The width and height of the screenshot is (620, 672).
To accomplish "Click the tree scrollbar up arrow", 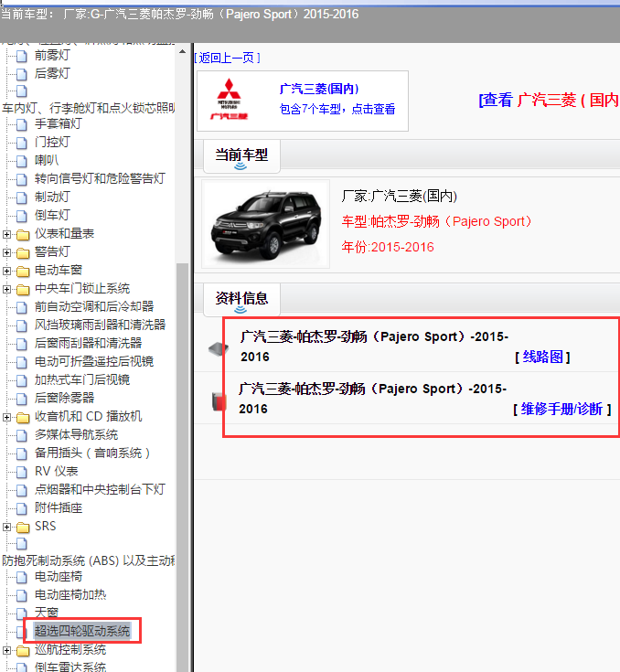I will coord(182,51).
